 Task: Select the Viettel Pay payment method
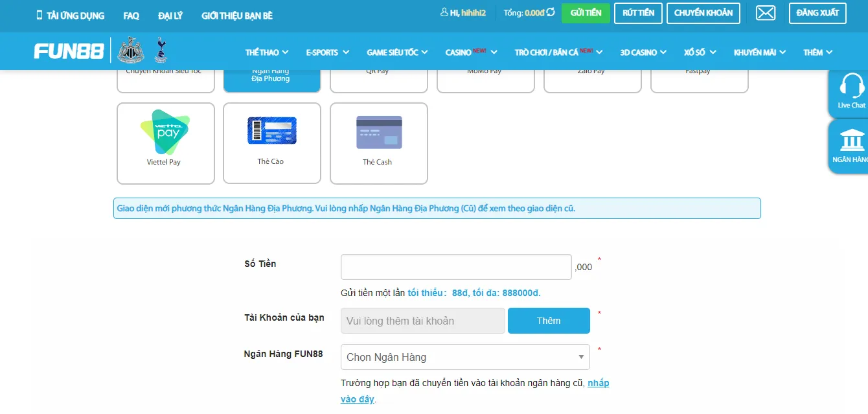(x=165, y=143)
